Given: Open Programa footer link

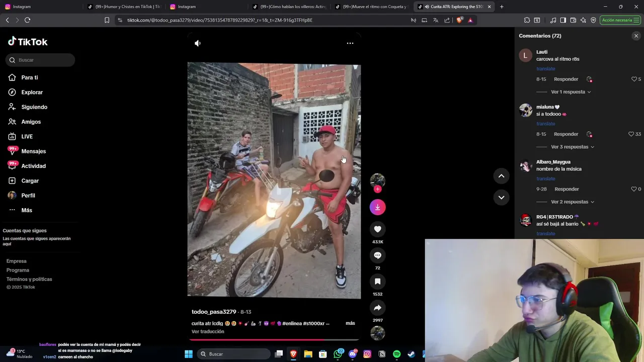Looking at the screenshot, I should point(18,270).
